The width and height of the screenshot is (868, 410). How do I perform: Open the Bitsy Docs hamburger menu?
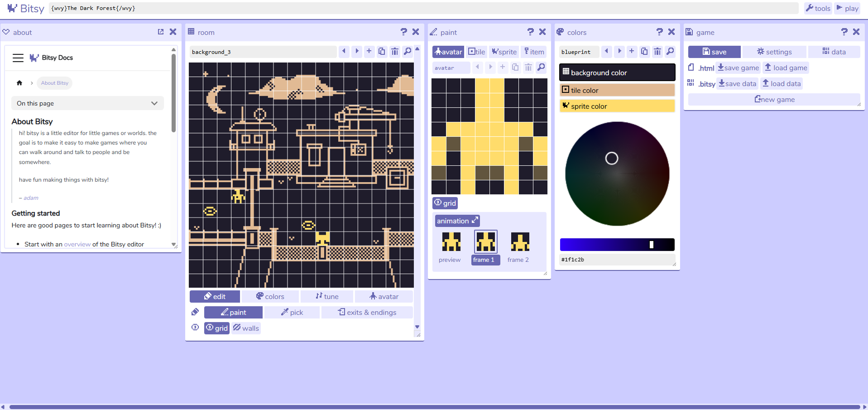pos(18,58)
